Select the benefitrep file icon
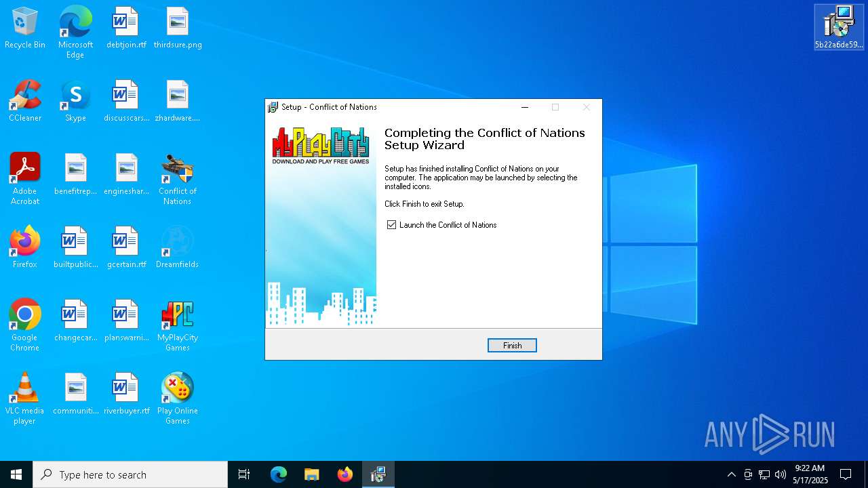 pyautogui.click(x=75, y=175)
